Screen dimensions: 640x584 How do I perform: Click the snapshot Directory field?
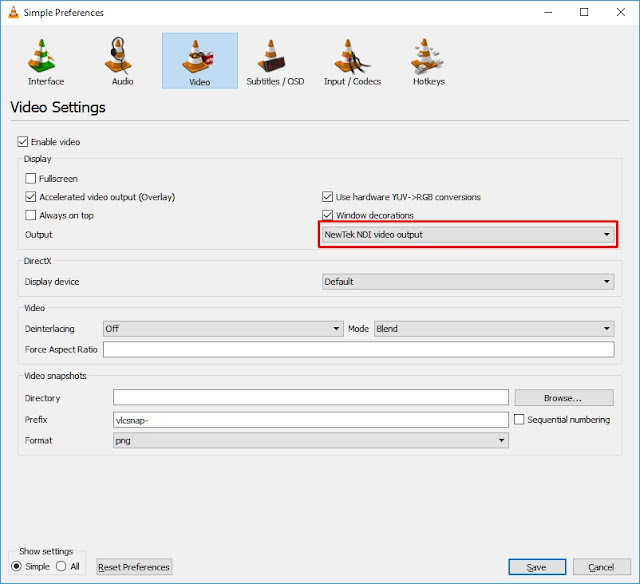click(311, 397)
